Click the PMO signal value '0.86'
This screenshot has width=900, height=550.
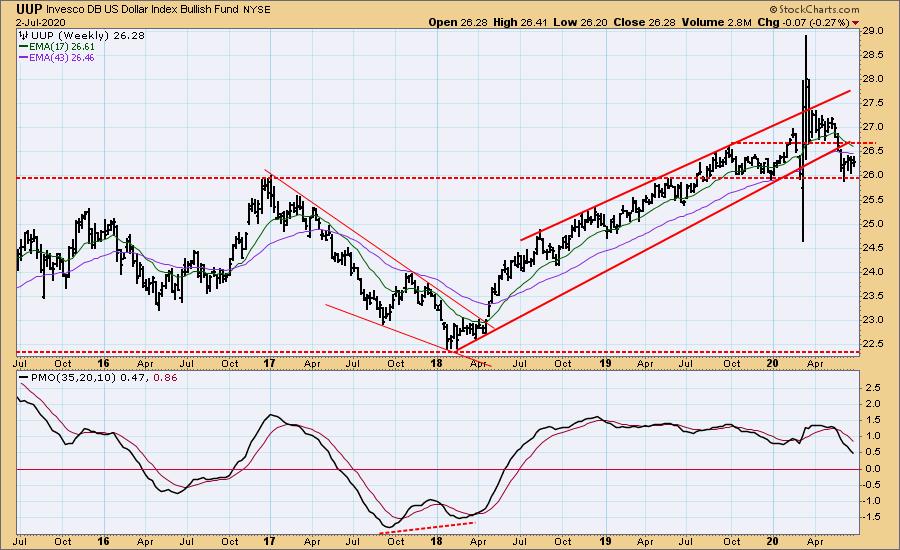click(166, 378)
